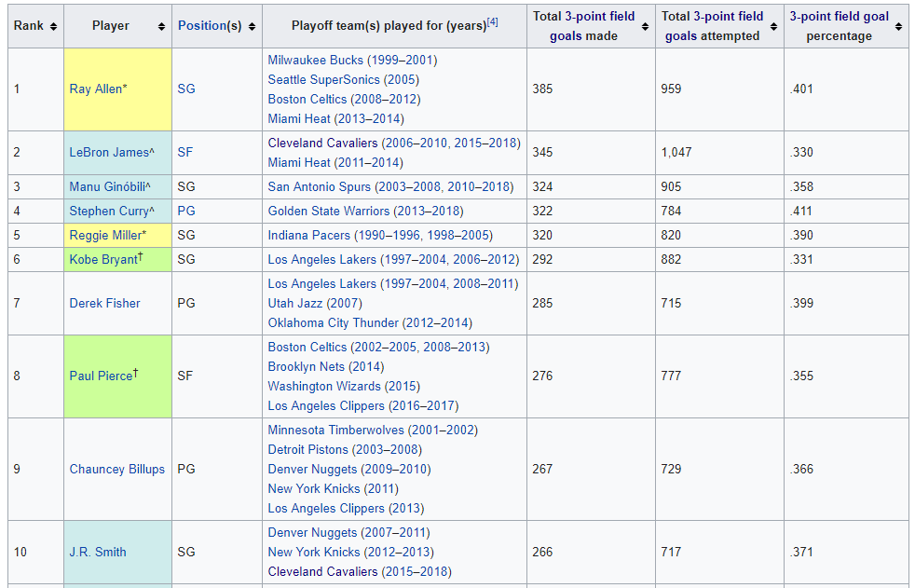The image size is (915, 588).
Task: Open Miami Heat link in Ray Allen row
Action: [x=299, y=119]
